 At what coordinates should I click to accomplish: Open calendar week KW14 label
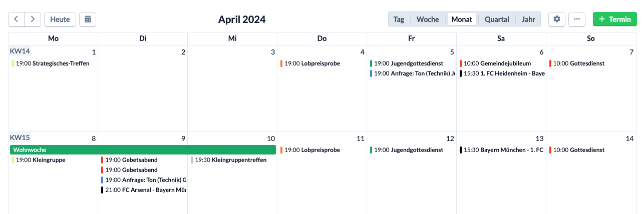(20, 51)
